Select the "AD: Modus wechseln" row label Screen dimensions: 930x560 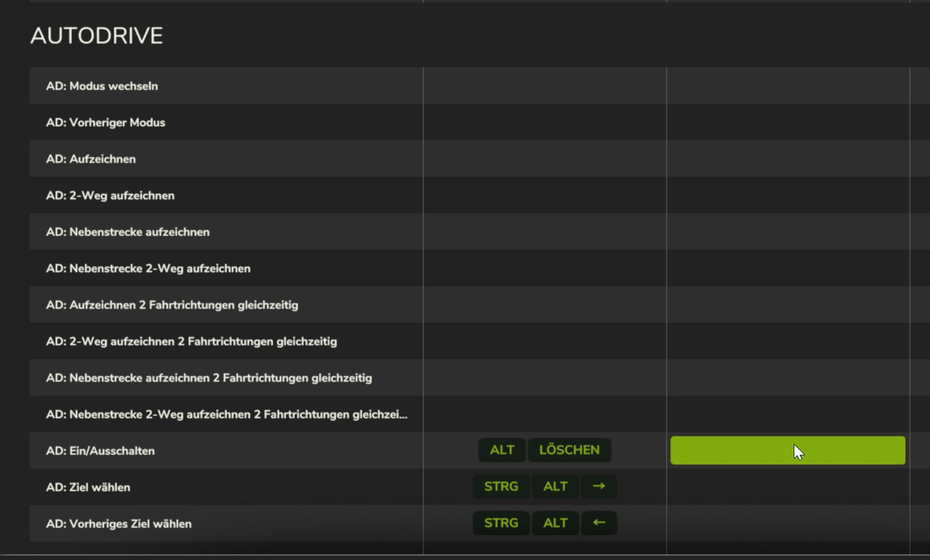[102, 86]
